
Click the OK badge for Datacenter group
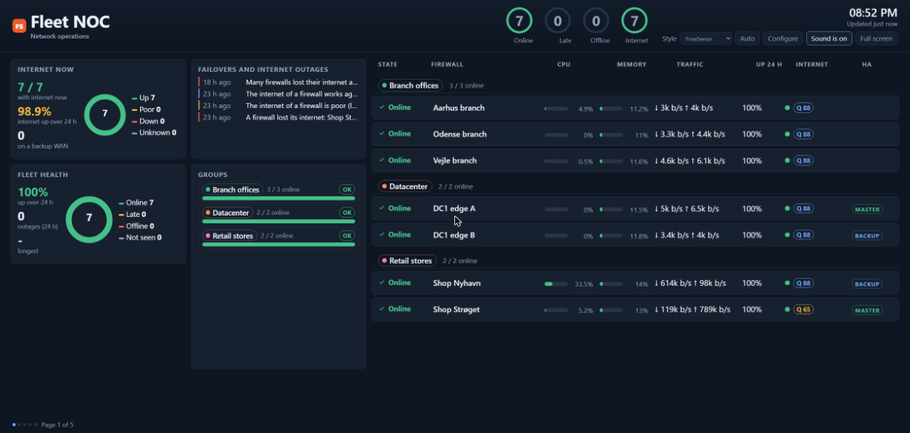click(x=347, y=213)
